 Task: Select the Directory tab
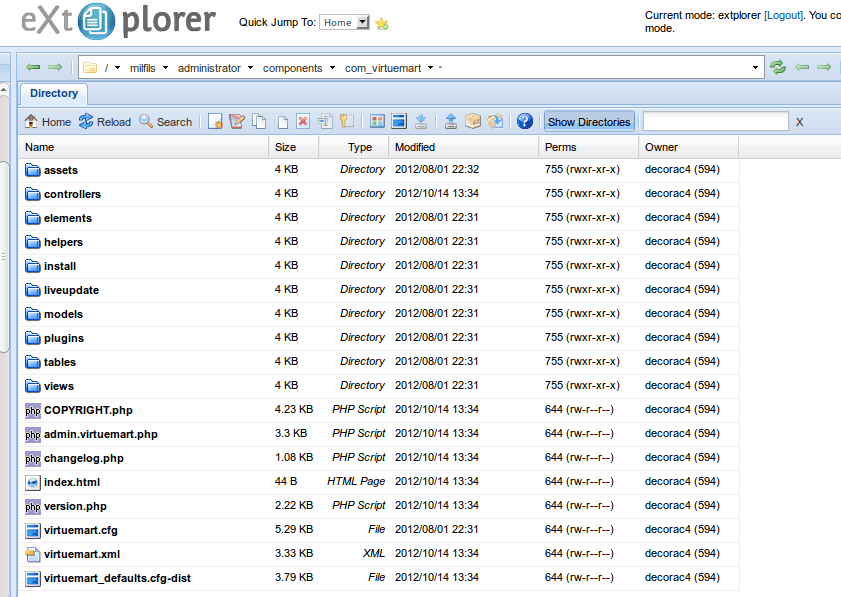click(54, 93)
